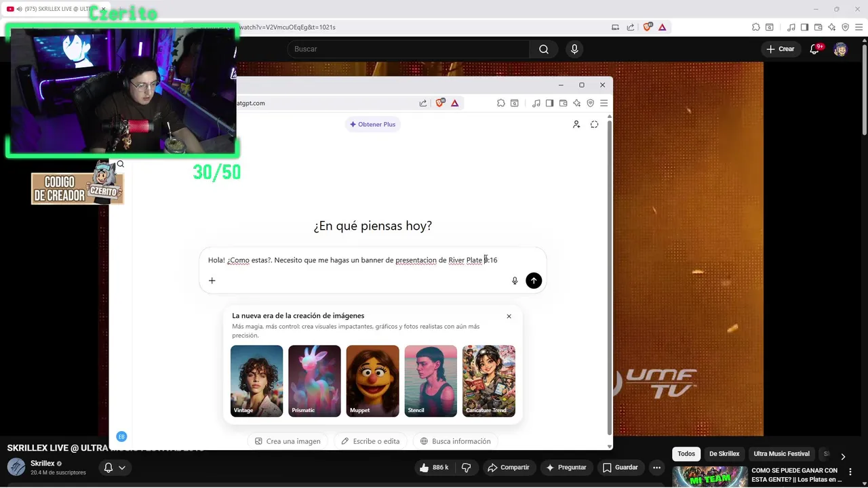
Task: Select the De Skrillex filter chip
Action: [724, 454]
